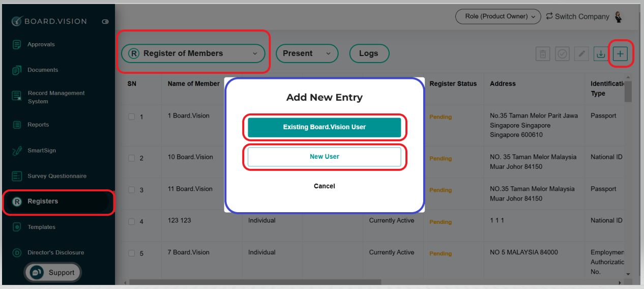644x289 pixels.
Task: Click Currently Active in row 4
Action: click(x=392, y=221)
